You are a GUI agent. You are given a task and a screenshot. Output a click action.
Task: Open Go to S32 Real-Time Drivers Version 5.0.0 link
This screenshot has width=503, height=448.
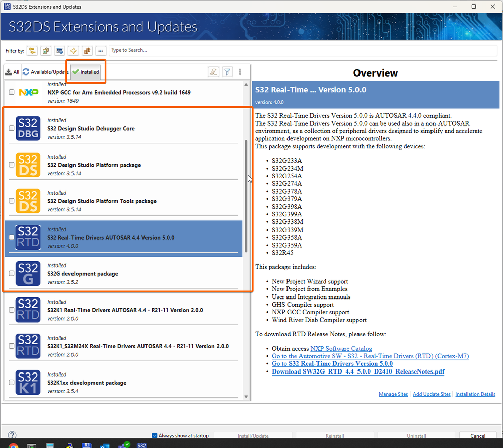(332, 363)
